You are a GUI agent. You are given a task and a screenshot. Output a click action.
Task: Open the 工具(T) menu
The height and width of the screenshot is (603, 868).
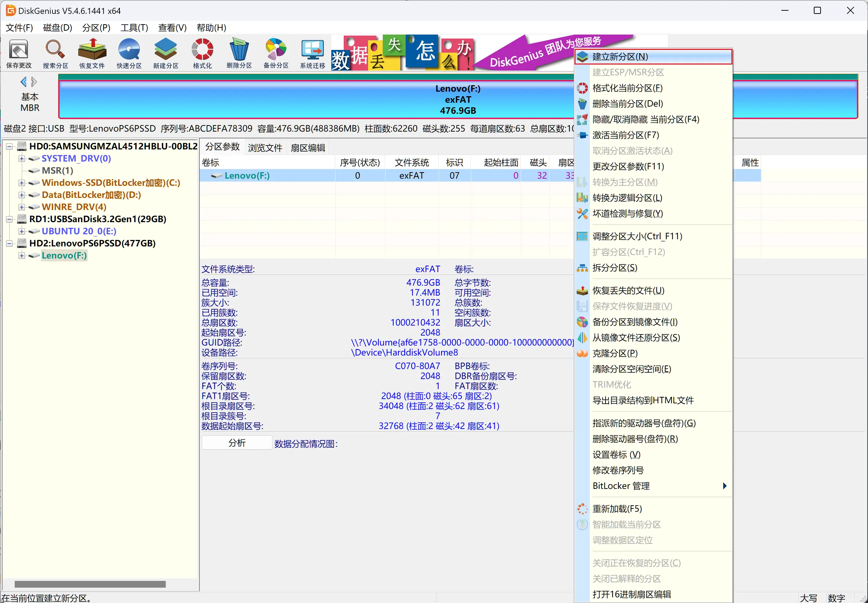click(134, 27)
